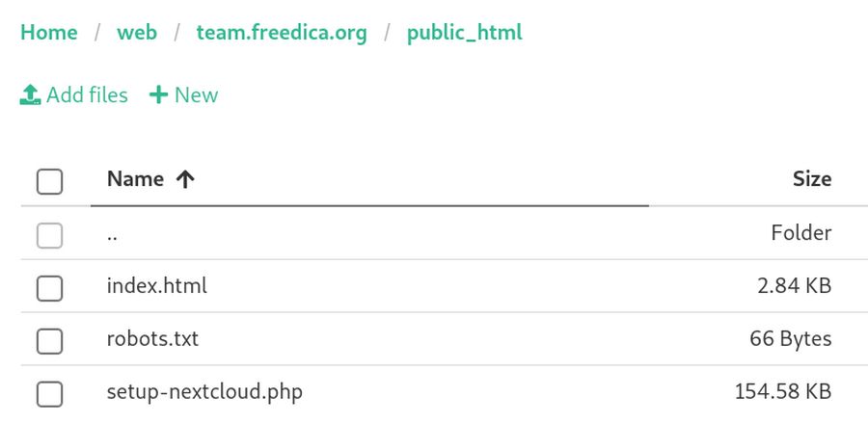Click the upload icon beside Add files
Screen dimensions: 868x423
point(30,94)
